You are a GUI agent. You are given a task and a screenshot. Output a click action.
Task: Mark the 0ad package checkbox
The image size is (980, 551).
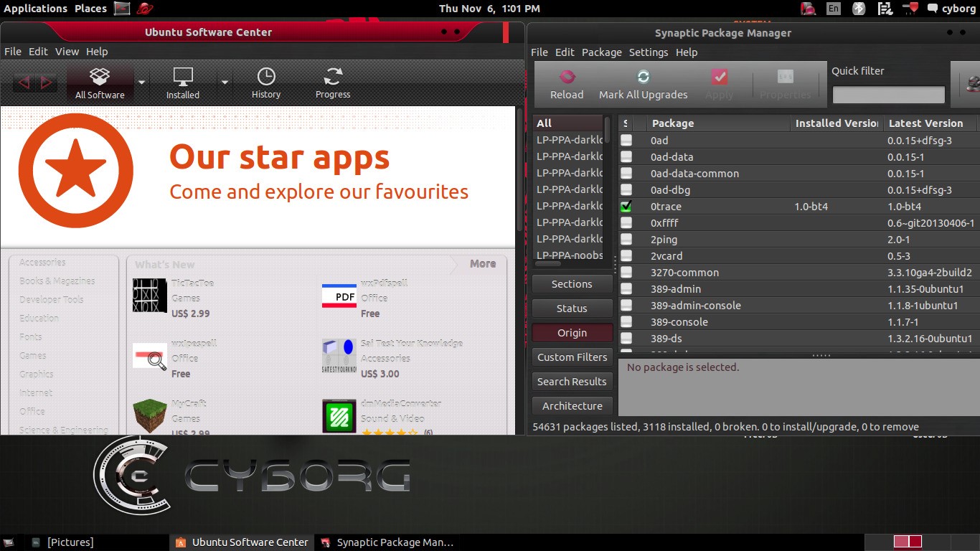coord(626,141)
